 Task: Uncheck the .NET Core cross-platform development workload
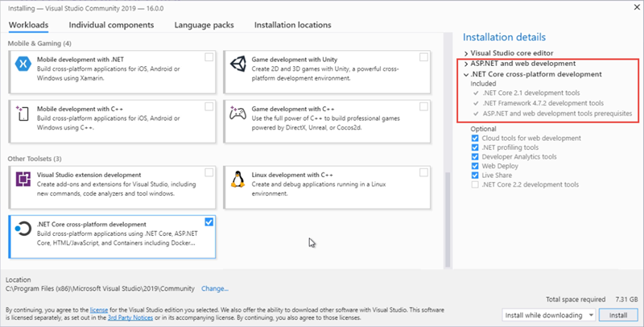coord(209,221)
